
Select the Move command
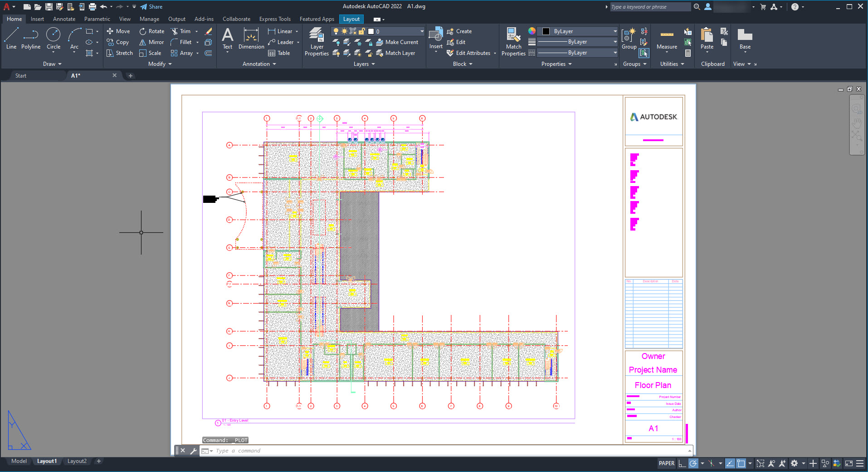118,31
